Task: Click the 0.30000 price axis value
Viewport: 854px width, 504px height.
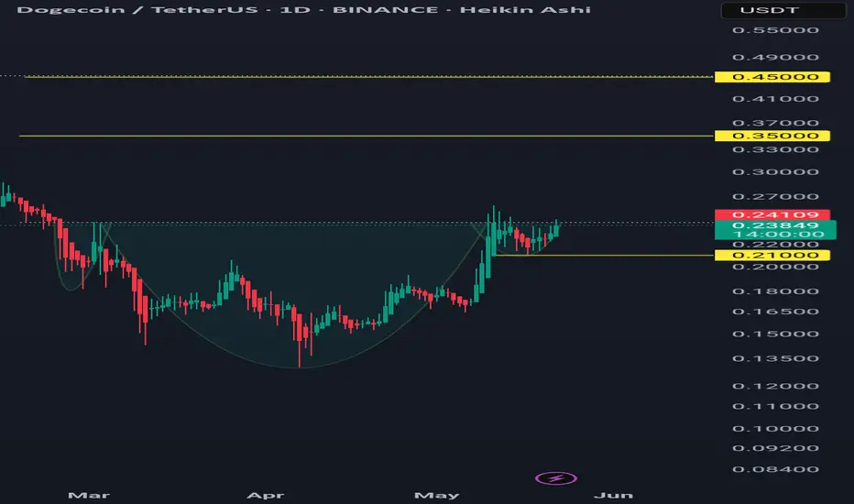Action: (775, 172)
